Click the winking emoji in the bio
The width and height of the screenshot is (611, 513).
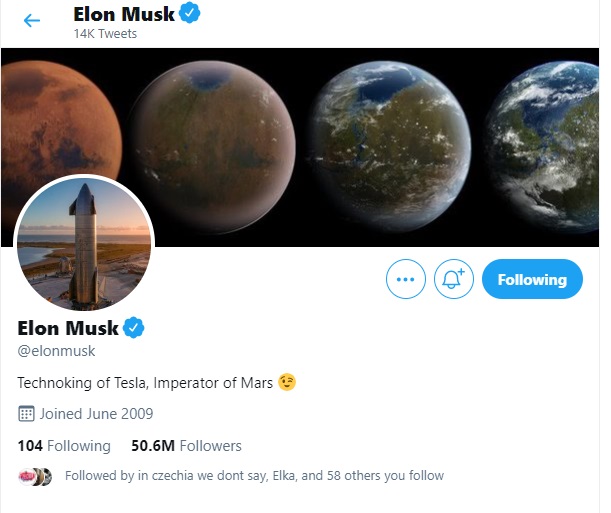tap(288, 382)
